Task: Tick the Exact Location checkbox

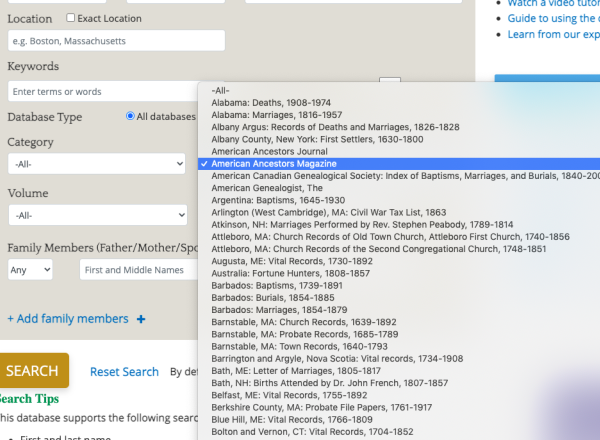Action: click(x=70, y=18)
